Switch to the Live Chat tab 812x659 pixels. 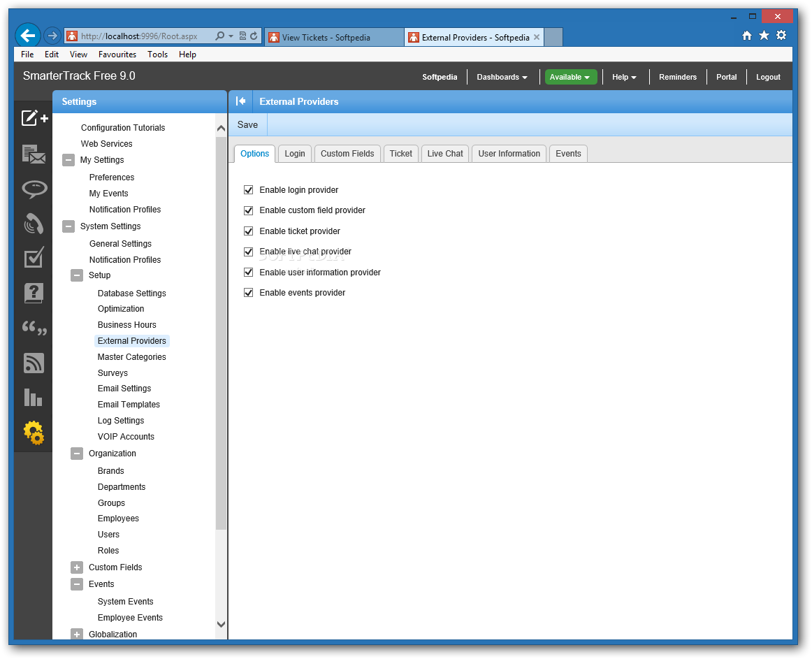[x=445, y=154]
